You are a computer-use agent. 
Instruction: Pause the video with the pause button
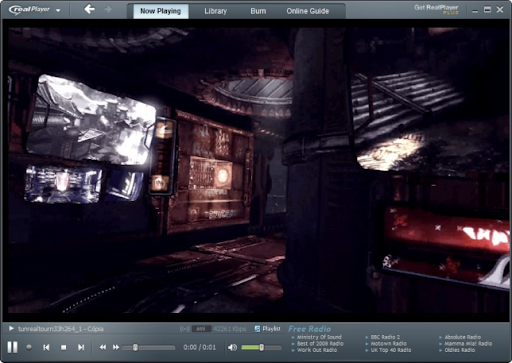click(13, 347)
